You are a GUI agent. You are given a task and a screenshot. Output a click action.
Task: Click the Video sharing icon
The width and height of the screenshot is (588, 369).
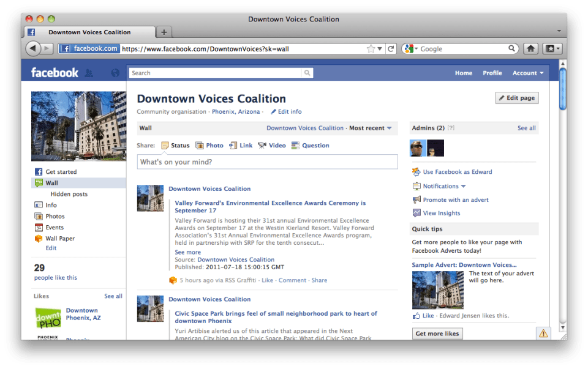point(262,145)
